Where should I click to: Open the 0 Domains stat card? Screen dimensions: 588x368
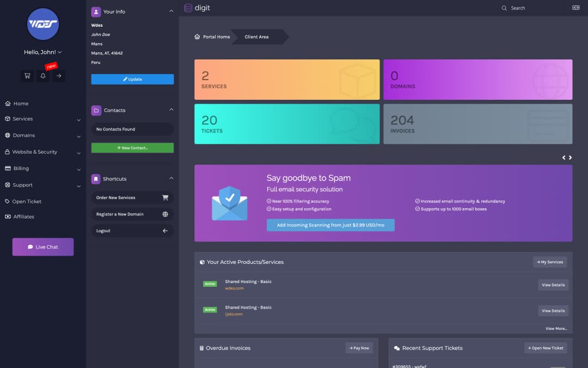(478, 80)
